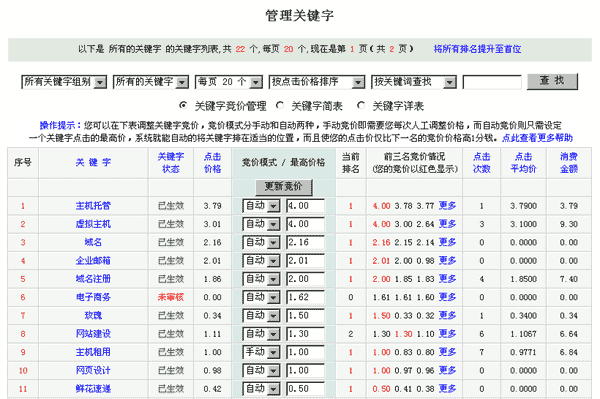The image size is (600, 399).
Task: Open 鲜花速递 keyword link
Action: point(93,389)
